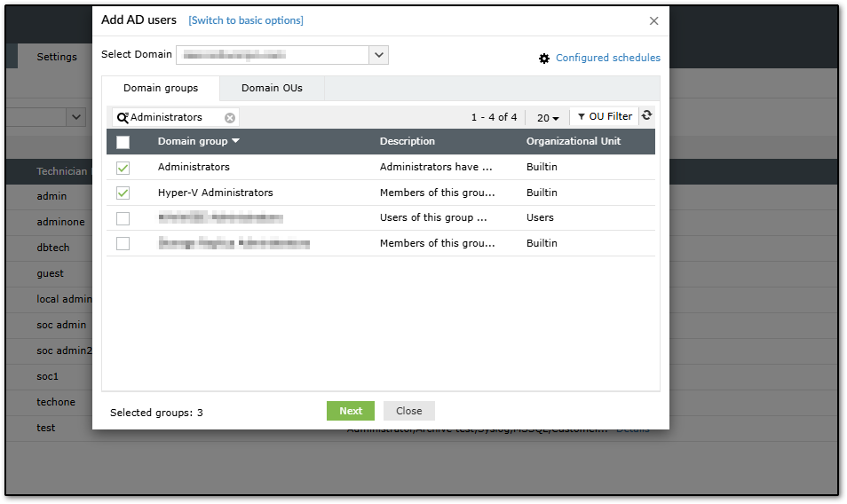The width and height of the screenshot is (847, 504).
Task: Click the Next button
Action: 351,411
